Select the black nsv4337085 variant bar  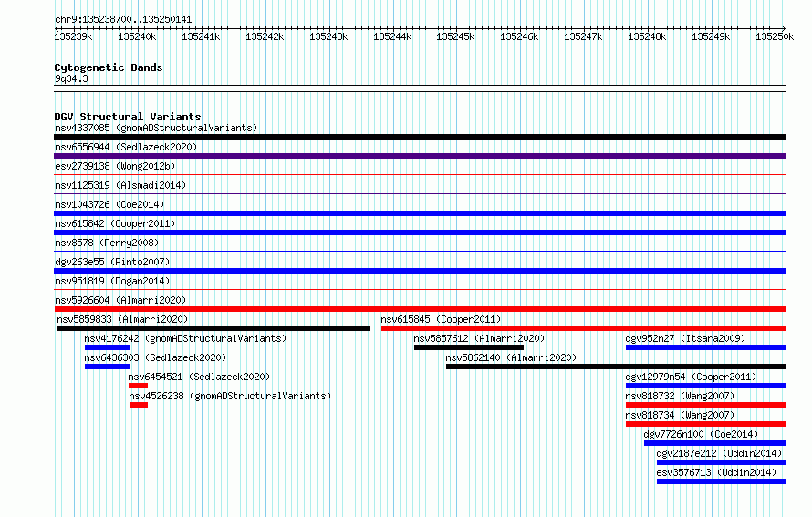pos(420,137)
